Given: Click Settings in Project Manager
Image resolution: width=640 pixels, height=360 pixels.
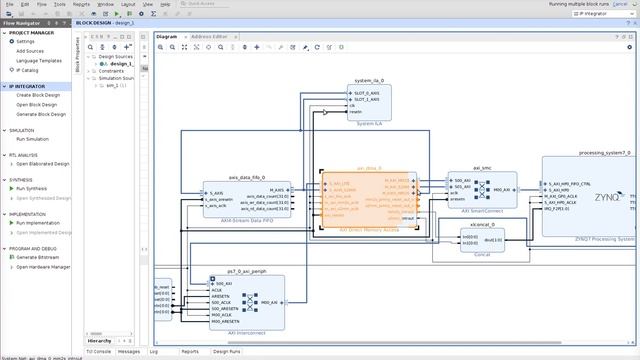Looking at the screenshot, I should click(x=25, y=42).
